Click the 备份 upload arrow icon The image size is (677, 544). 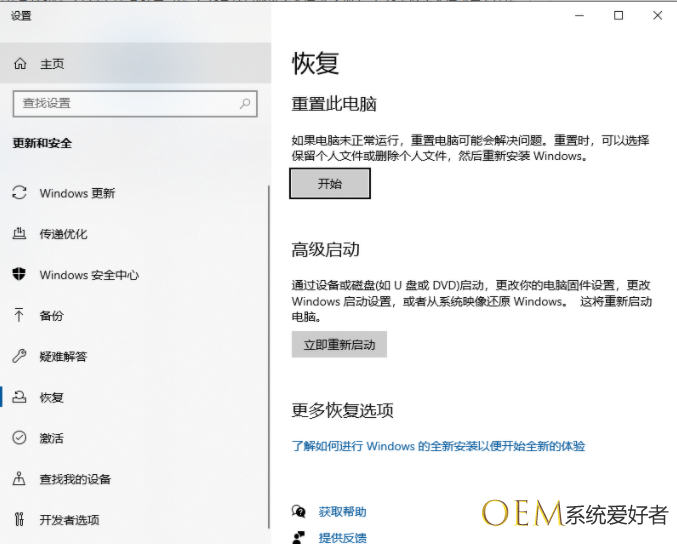click(19, 315)
